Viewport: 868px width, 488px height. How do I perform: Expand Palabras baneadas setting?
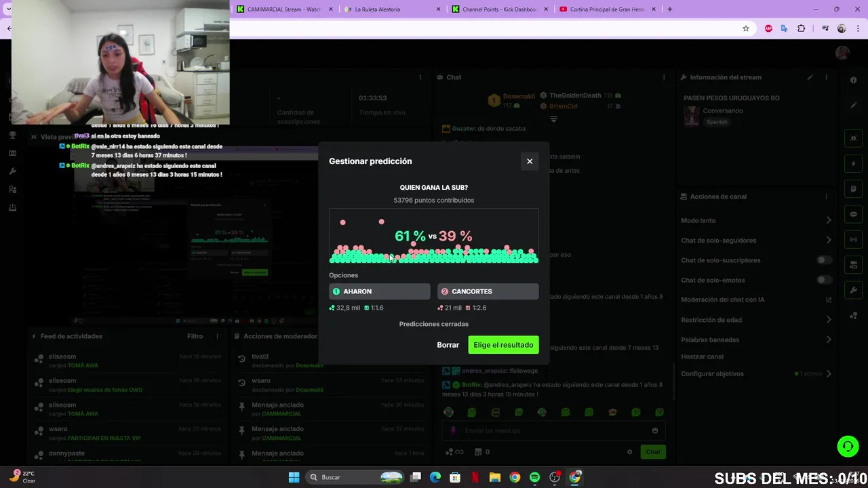pyautogui.click(x=829, y=340)
